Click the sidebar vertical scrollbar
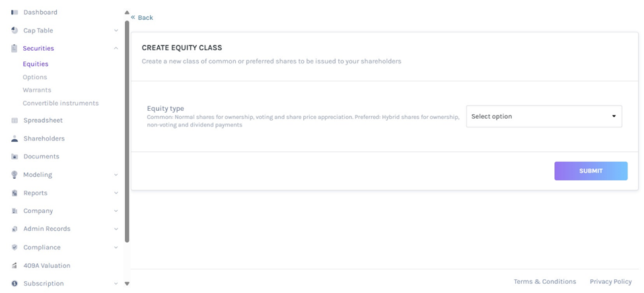 click(x=127, y=132)
